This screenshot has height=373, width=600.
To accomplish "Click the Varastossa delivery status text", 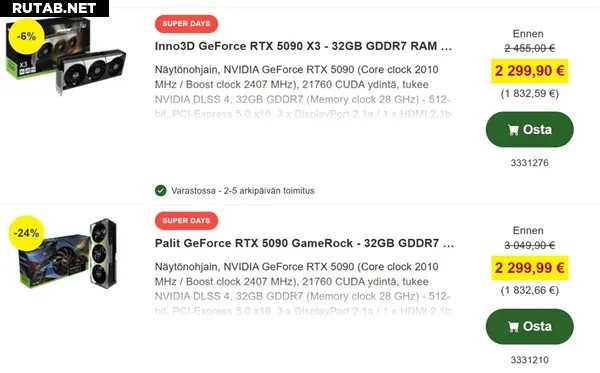I will click(x=243, y=191).
